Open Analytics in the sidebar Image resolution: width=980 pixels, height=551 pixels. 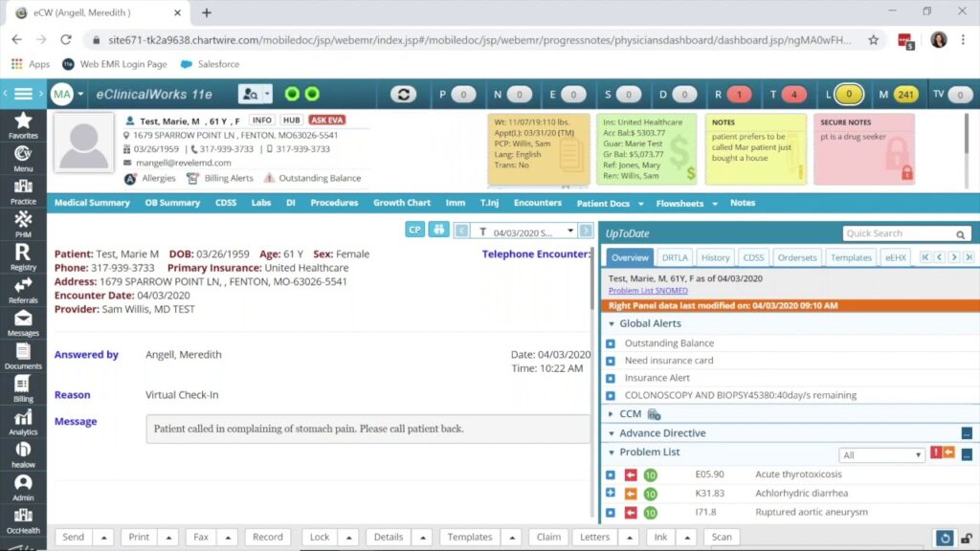click(x=23, y=422)
